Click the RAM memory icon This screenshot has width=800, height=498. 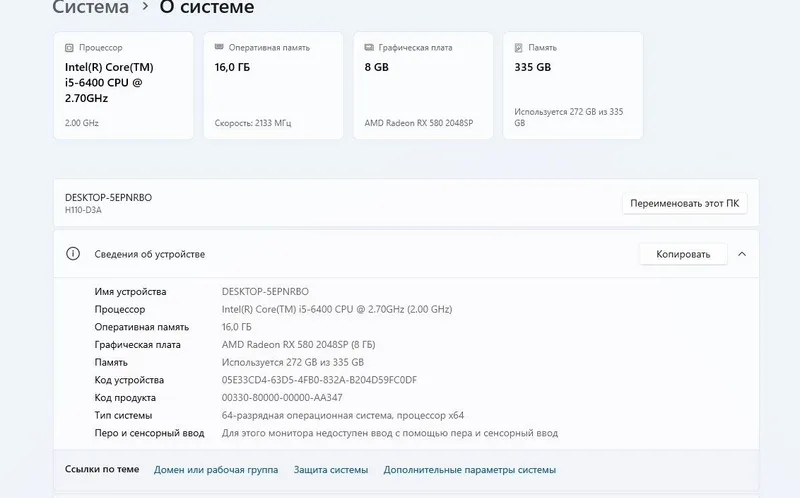coord(219,47)
